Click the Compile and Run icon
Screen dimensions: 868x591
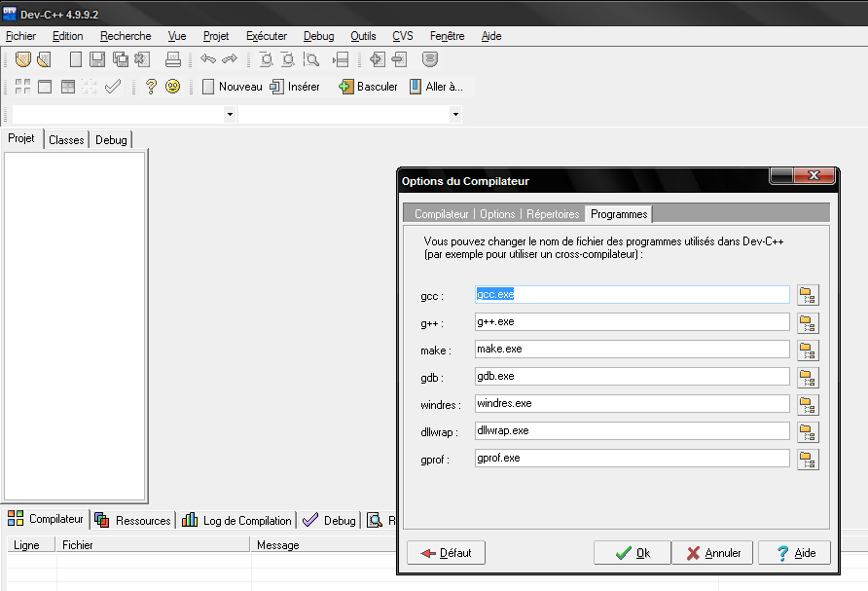(x=67, y=87)
